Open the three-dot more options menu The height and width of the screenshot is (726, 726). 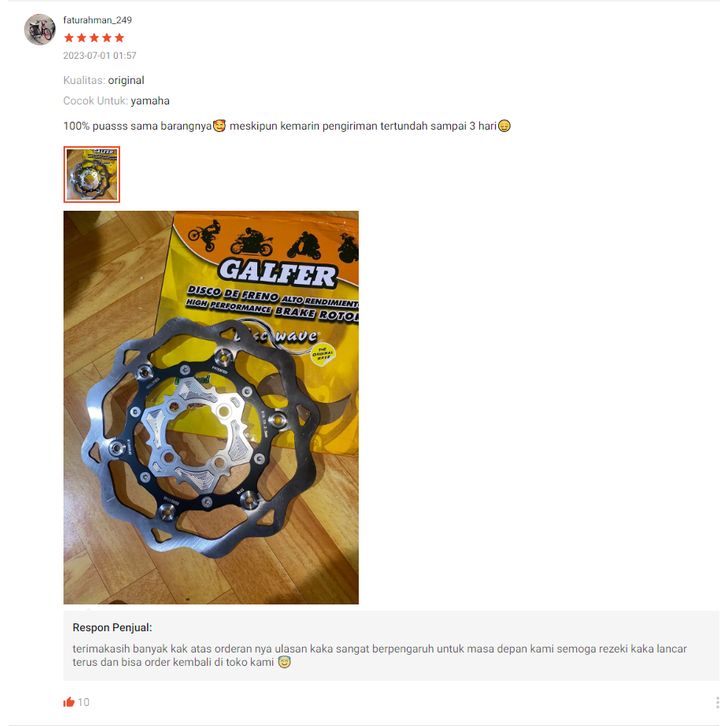[x=717, y=702]
